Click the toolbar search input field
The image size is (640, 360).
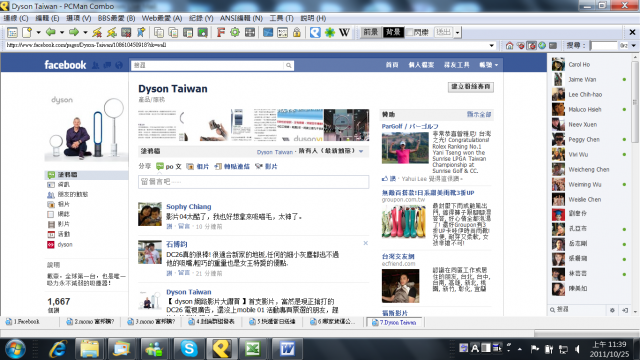(603, 45)
